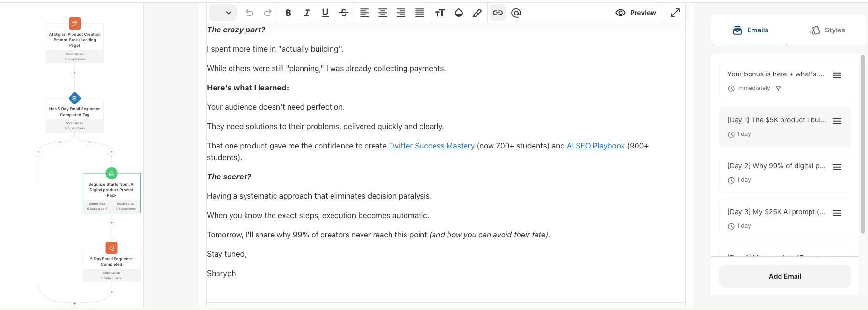The width and height of the screenshot is (868, 310).
Task: Open menu for 'Your bonus is here' email
Action: pos(837,75)
